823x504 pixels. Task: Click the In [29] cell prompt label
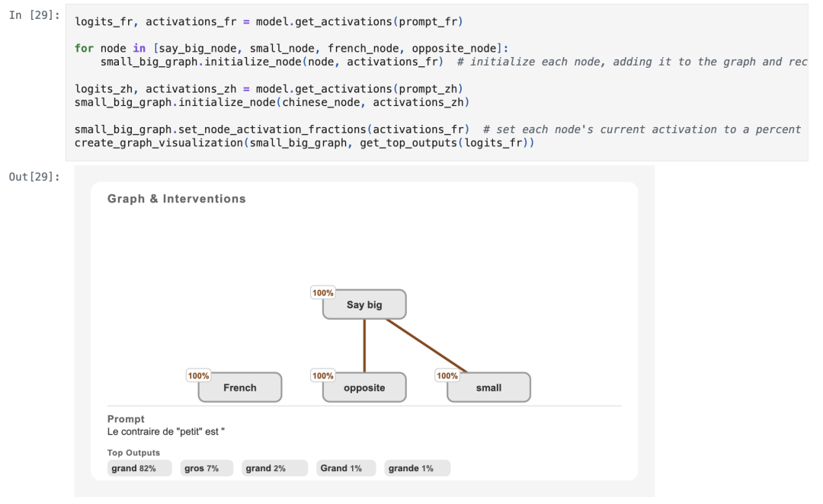34,15
